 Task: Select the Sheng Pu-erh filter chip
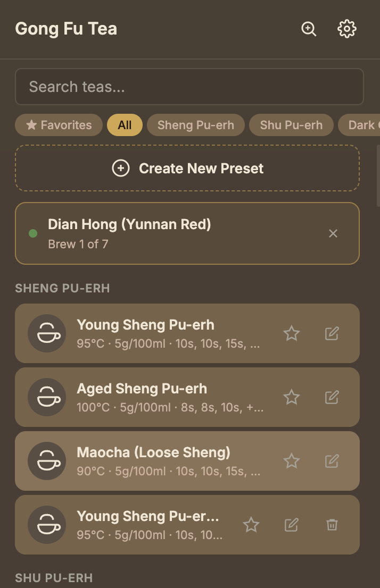[196, 125]
